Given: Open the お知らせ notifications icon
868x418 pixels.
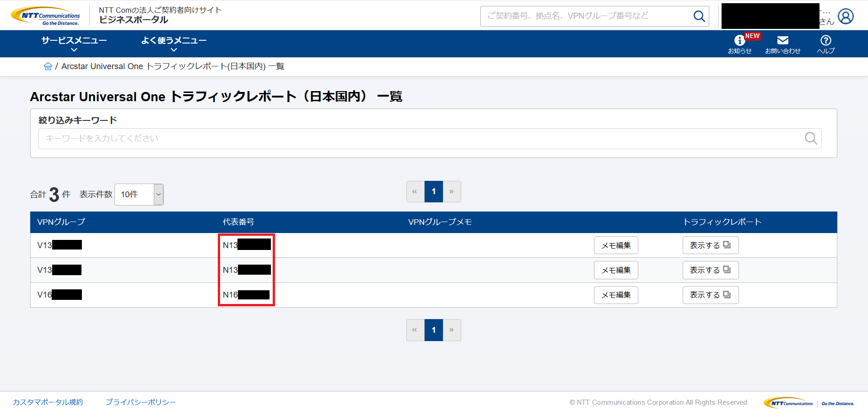Looking at the screenshot, I should pos(739,44).
